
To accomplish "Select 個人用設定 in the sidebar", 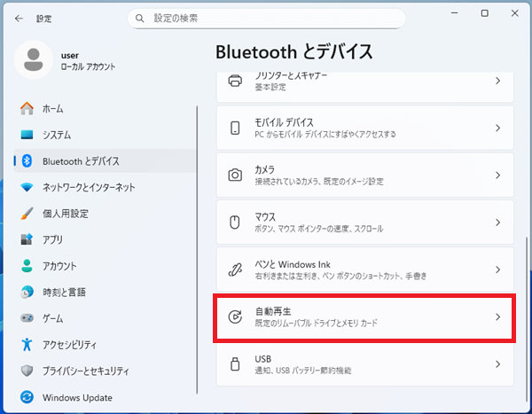I will 105,214.
